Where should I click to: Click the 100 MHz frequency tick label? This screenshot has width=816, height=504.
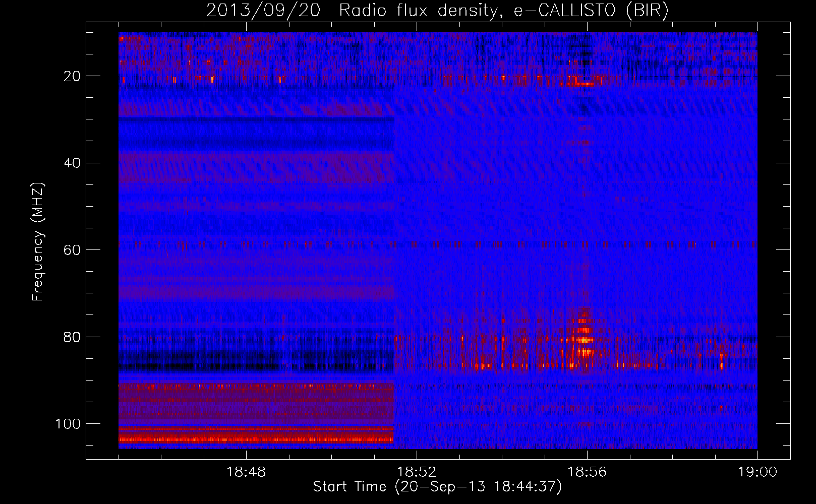coord(68,424)
